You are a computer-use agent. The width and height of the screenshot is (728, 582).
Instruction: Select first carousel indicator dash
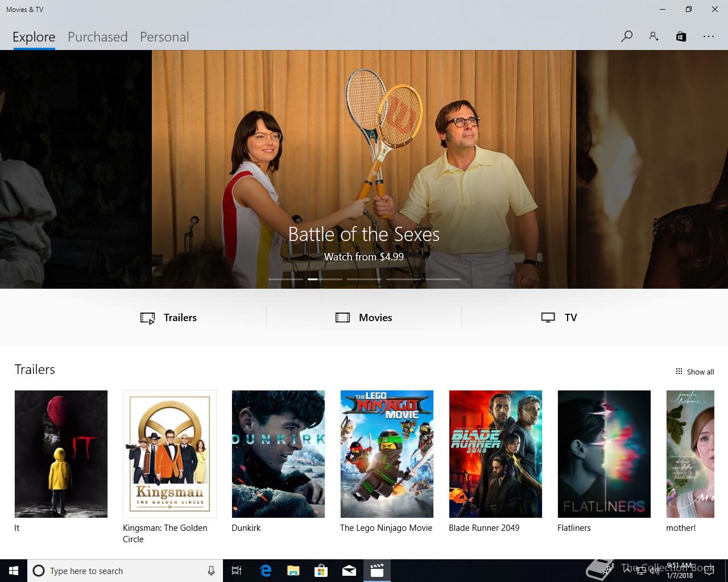click(x=286, y=279)
